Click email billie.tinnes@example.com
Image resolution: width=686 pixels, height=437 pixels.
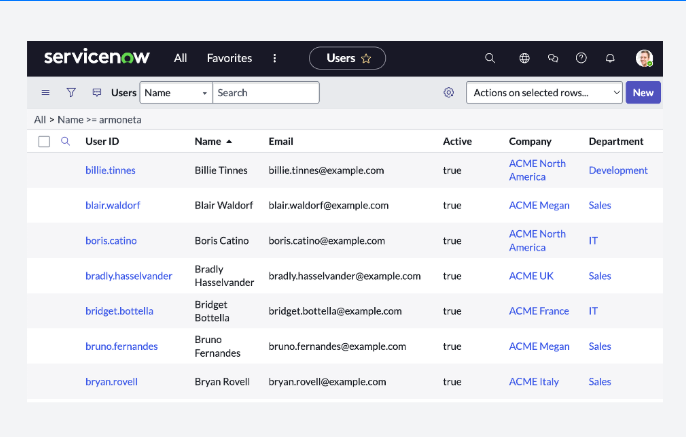point(326,170)
